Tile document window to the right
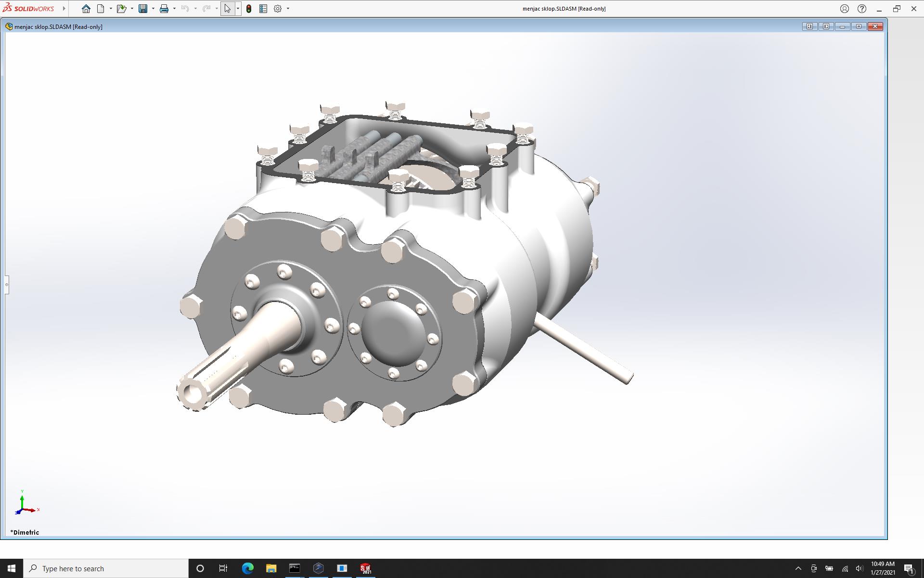Viewport: 924px width, 578px height. point(826,26)
